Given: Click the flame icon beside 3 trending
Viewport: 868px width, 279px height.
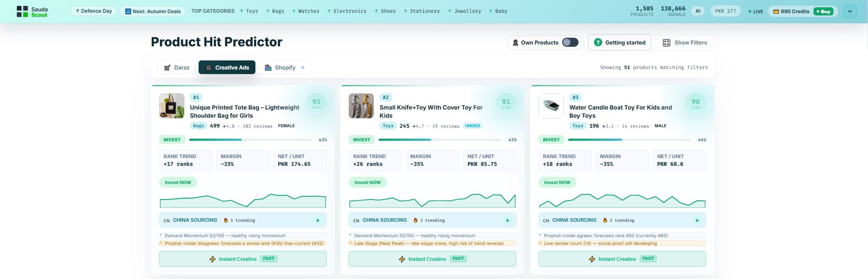Looking at the screenshot, I should (415, 220).
